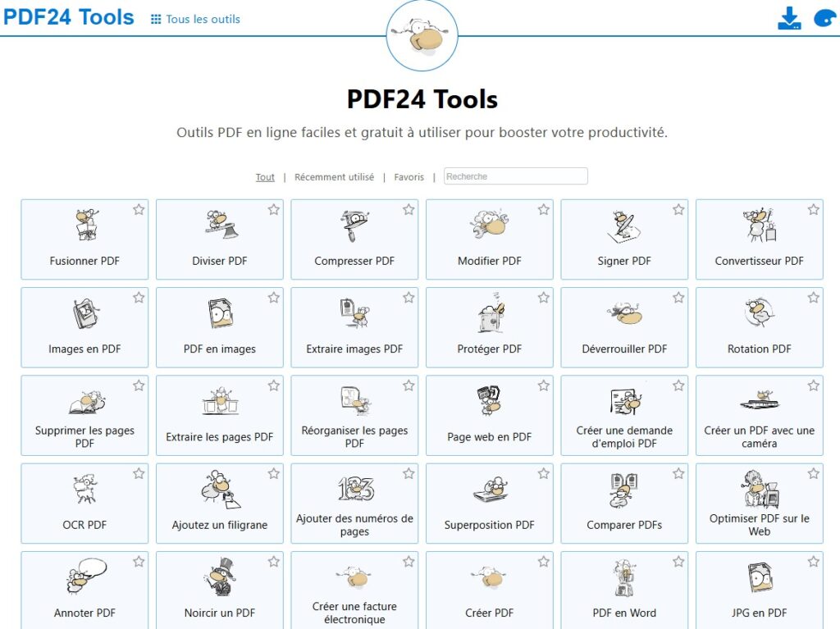Add OCR PDF to favorites via star
The image size is (840, 629).
[139, 473]
